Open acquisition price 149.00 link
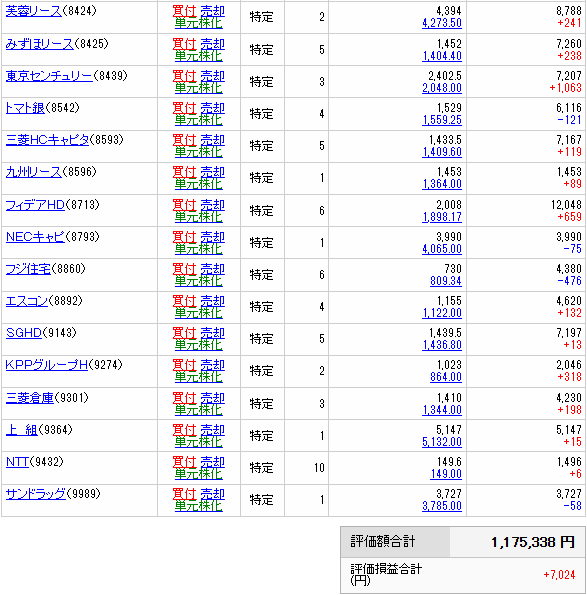 click(446, 474)
